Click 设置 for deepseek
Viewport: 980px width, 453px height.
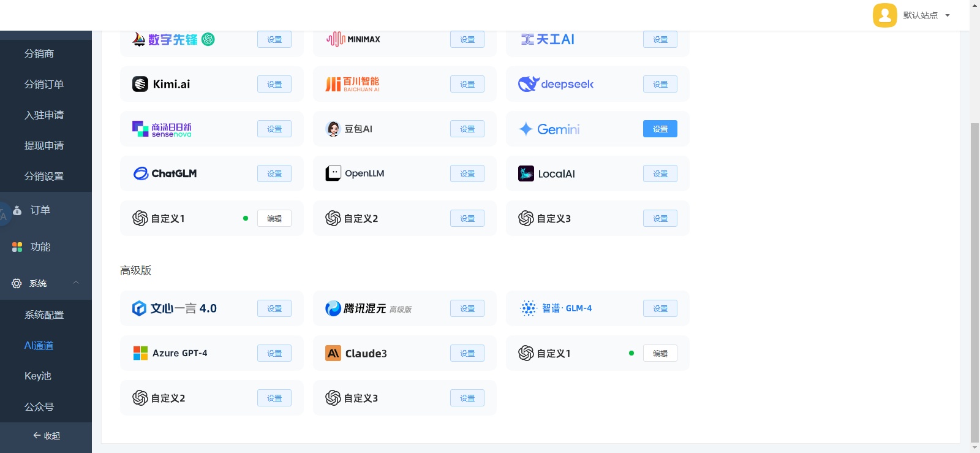pos(660,84)
